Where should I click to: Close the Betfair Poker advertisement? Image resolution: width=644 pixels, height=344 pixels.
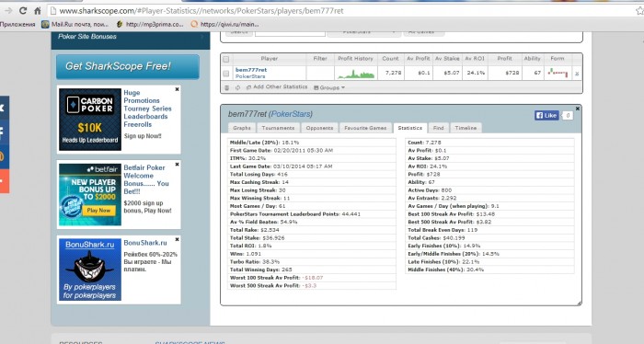(177, 165)
